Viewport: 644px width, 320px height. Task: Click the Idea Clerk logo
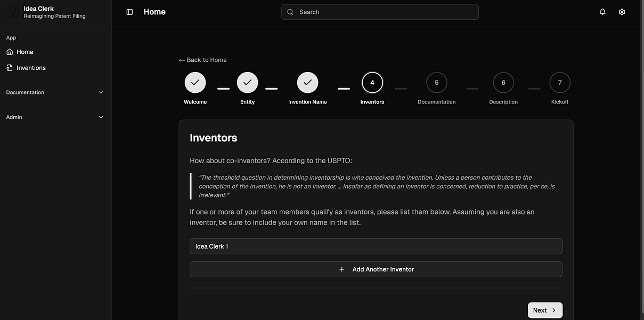tap(13, 12)
